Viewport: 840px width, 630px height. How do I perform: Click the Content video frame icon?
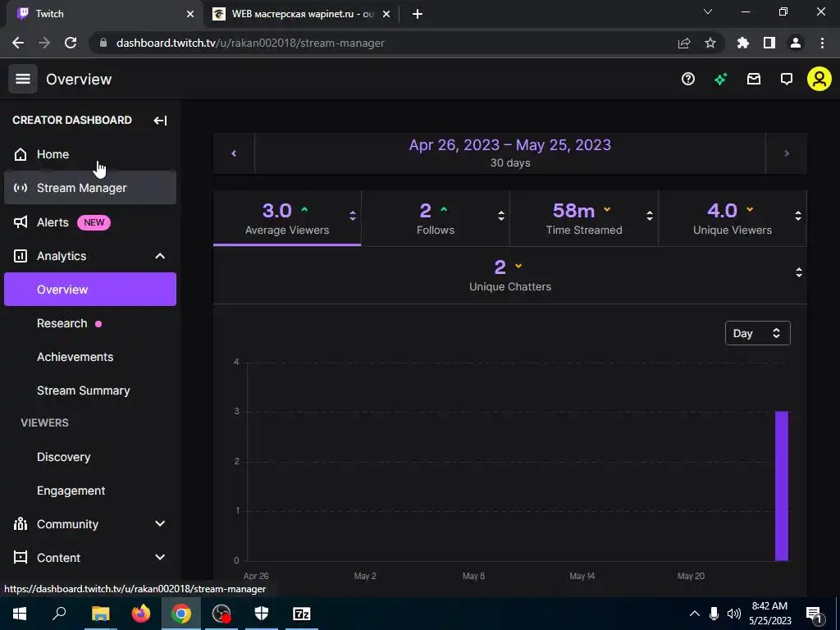pos(21,558)
